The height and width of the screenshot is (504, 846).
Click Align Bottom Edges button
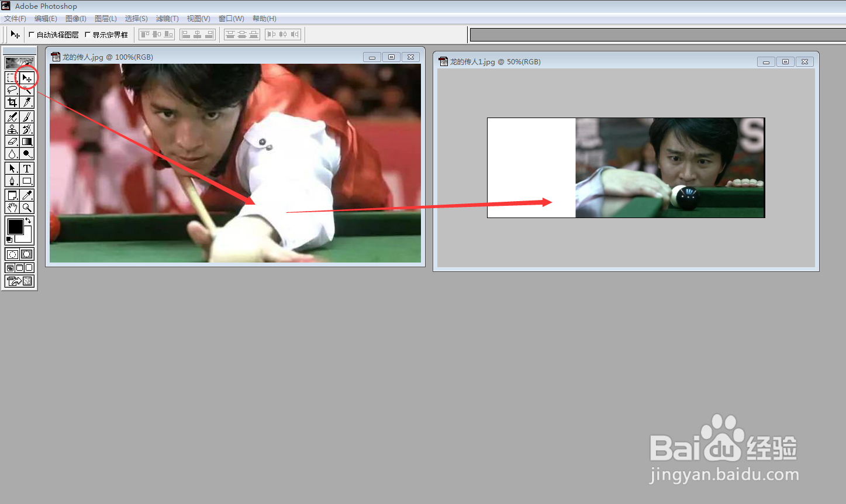pyautogui.click(x=168, y=34)
